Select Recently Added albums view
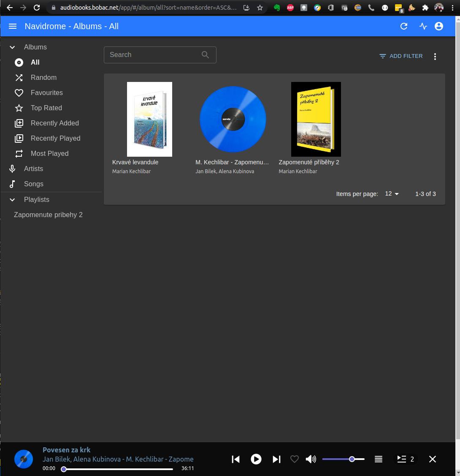Viewport: 460px width, 476px height. (54, 123)
